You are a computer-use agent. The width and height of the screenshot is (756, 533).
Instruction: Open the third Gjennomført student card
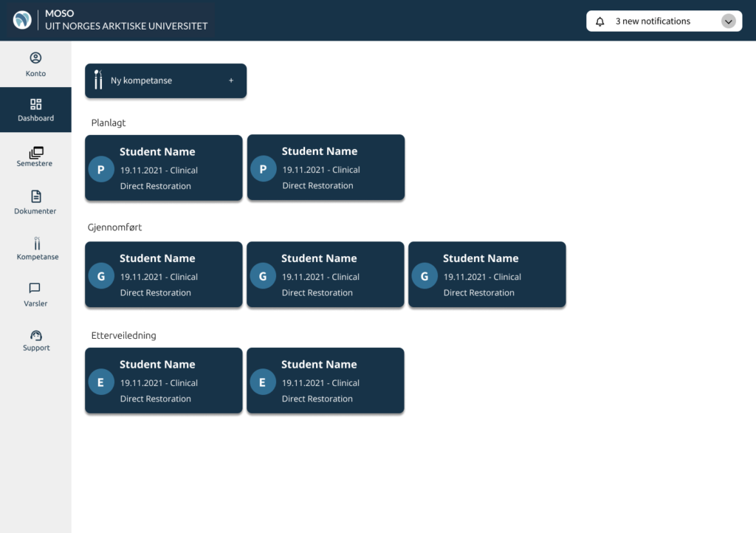[x=487, y=274]
